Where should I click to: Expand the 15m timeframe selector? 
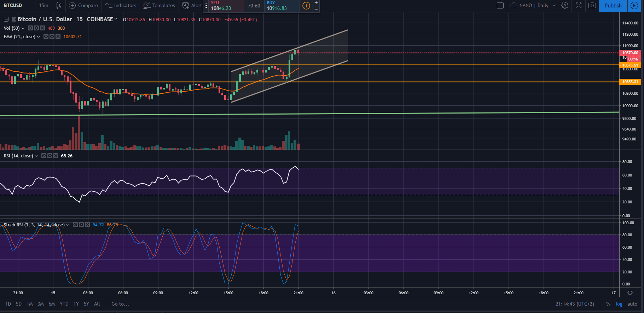43,5
